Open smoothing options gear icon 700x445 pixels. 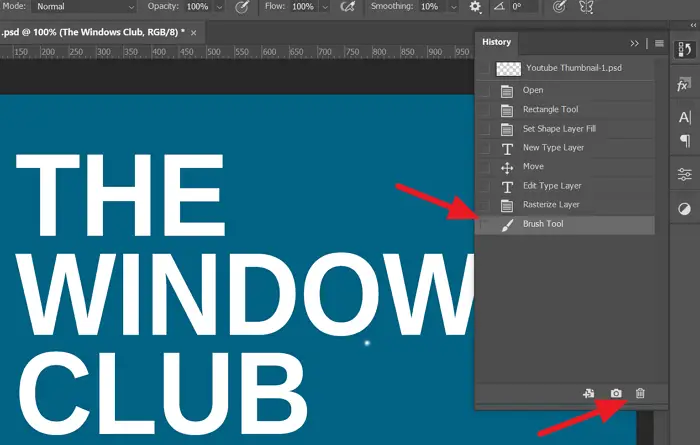(x=475, y=7)
